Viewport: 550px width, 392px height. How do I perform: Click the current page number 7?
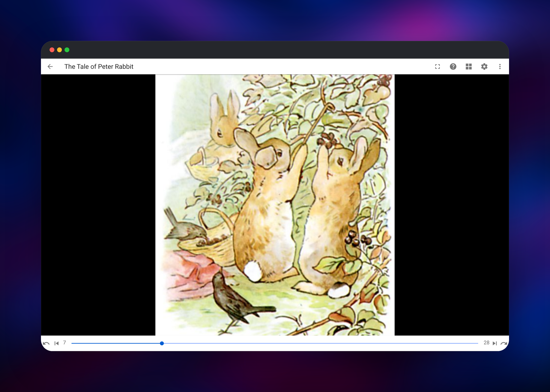click(x=64, y=343)
